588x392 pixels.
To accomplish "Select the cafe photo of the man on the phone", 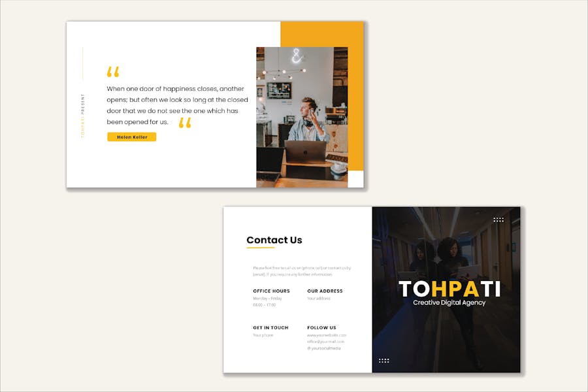I will 302,117.
